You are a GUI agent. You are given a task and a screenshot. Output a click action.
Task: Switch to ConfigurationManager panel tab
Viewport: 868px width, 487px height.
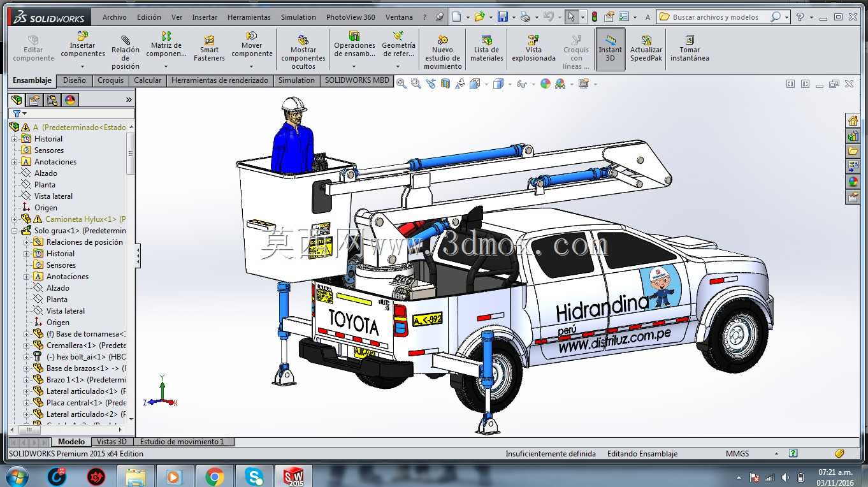point(52,100)
